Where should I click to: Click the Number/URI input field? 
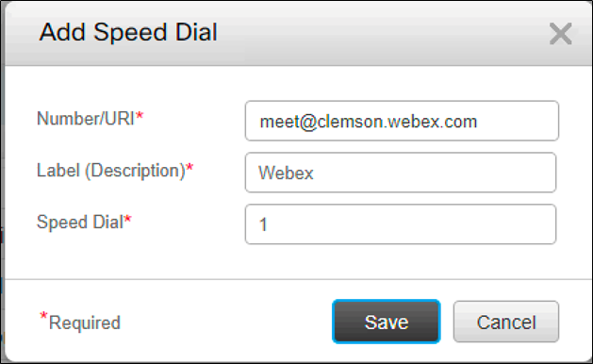[x=402, y=121]
